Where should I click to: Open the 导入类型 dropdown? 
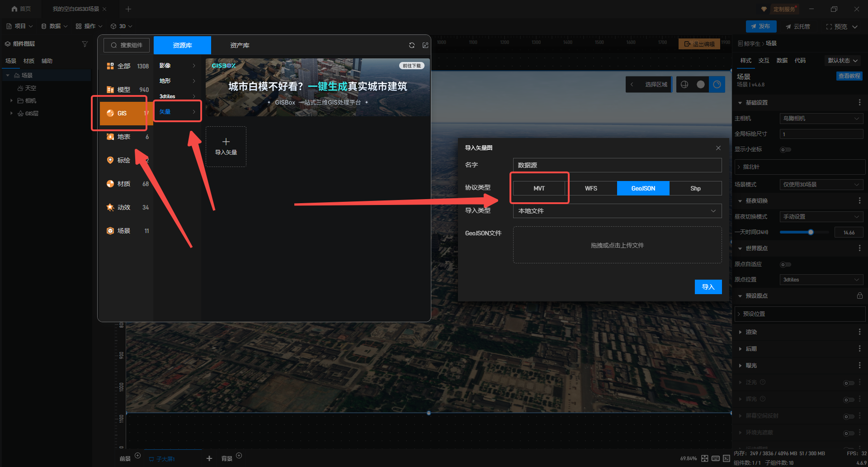(x=617, y=211)
